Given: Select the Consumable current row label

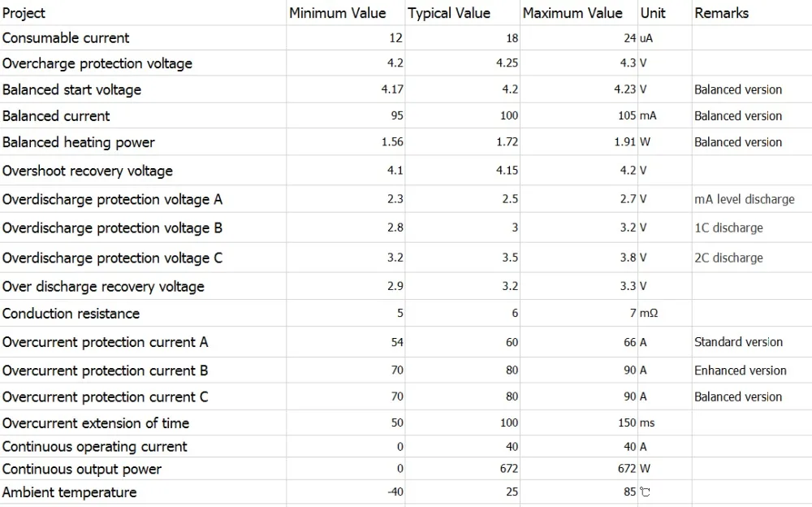Looking at the screenshot, I should coord(66,38).
